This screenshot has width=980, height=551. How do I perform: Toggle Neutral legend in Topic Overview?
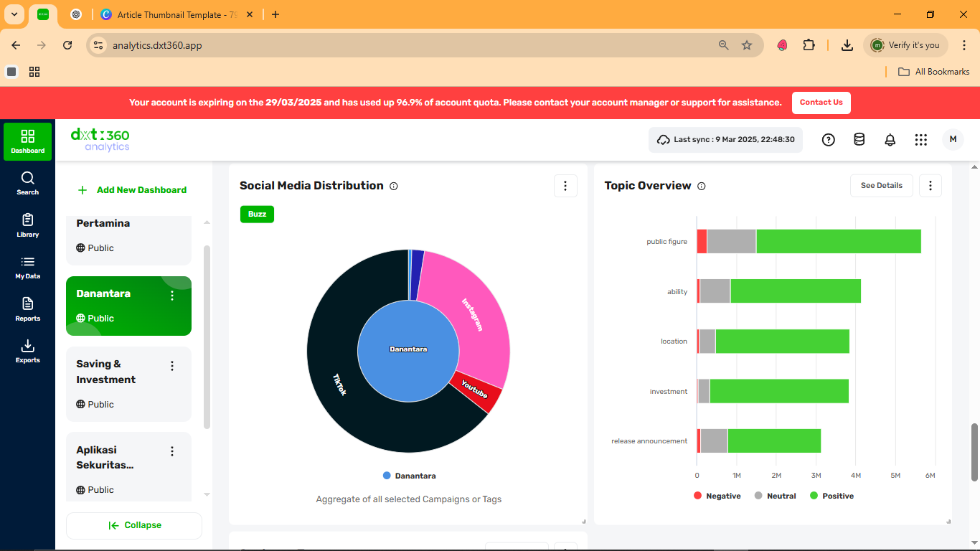tap(775, 496)
